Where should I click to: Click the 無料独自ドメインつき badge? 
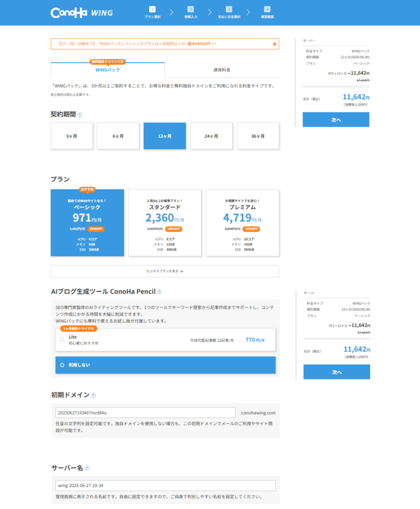click(108, 61)
